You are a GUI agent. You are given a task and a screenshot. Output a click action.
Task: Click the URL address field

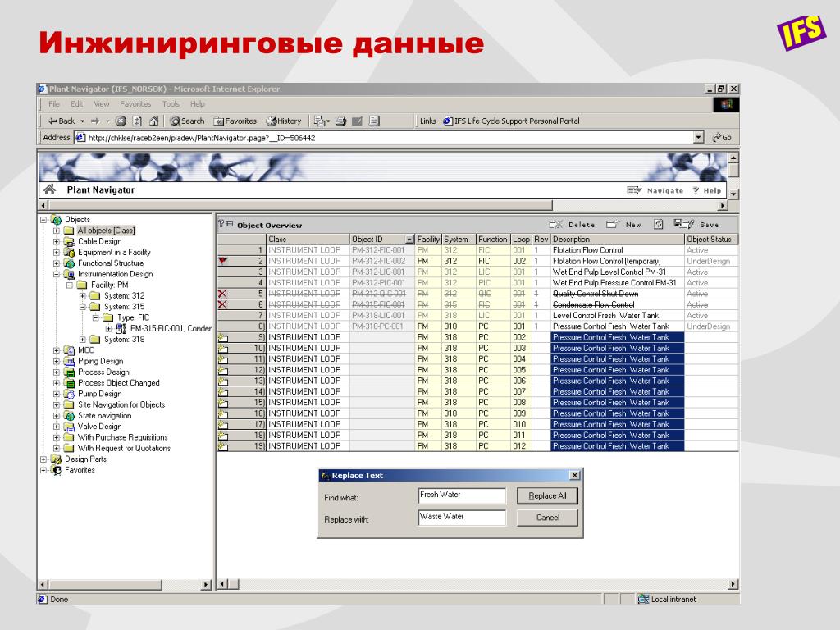coord(389,138)
